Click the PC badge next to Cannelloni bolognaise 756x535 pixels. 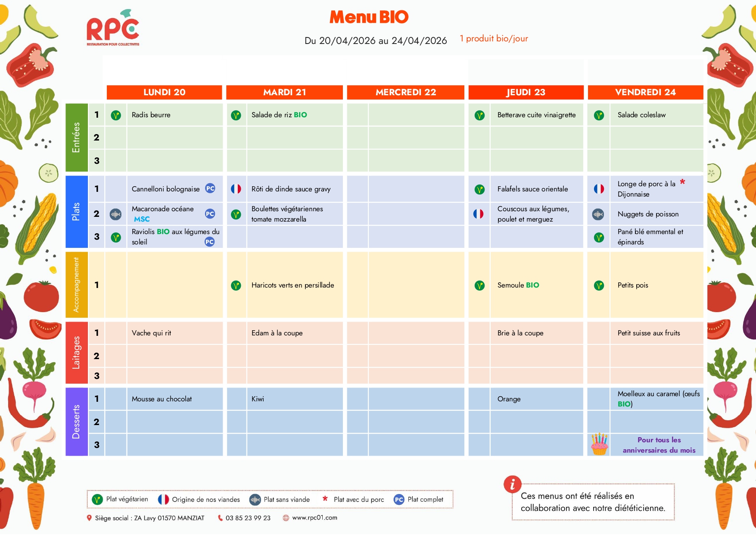pos(210,188)
